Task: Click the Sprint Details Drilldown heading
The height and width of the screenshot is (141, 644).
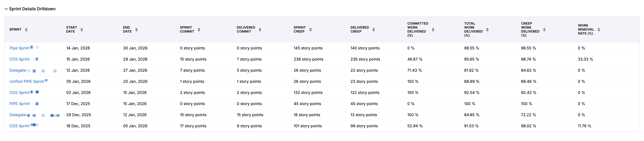Action: 32,9
